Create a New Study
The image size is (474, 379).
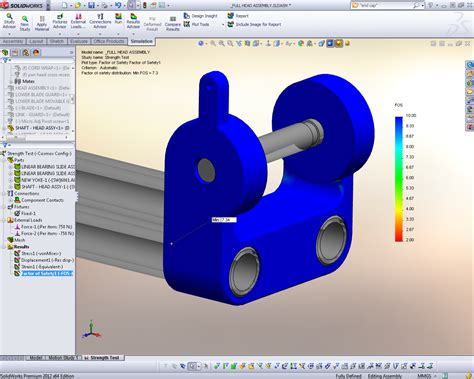25,23
